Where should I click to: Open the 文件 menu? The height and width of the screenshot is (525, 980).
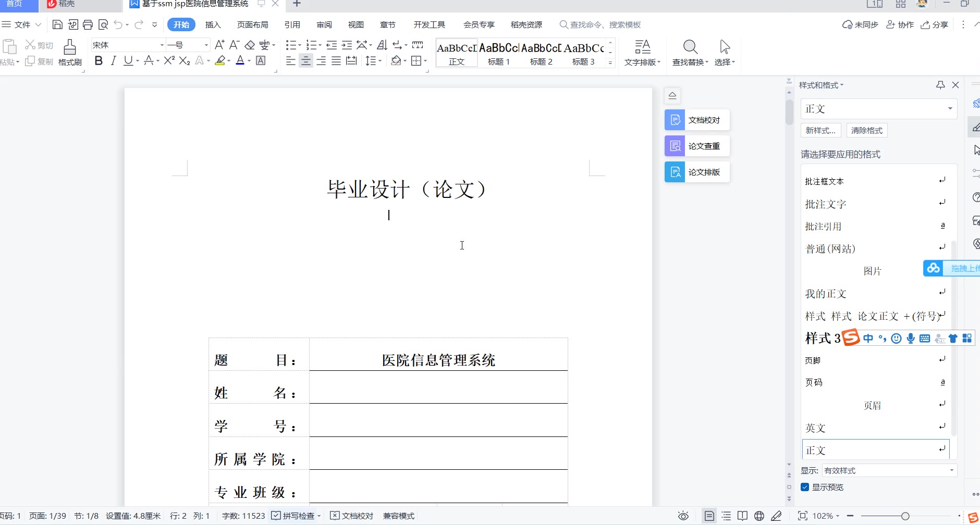click(22, 24)
